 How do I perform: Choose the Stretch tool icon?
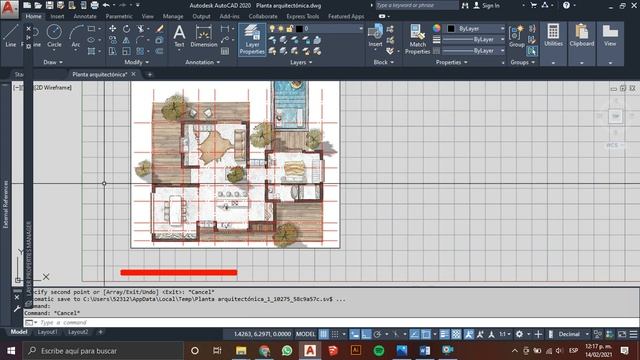[x=112, y=51]
